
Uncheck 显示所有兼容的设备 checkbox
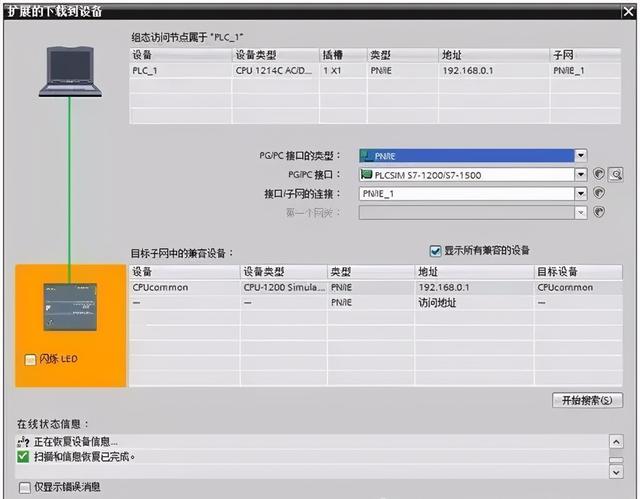[x=436, y=251]
